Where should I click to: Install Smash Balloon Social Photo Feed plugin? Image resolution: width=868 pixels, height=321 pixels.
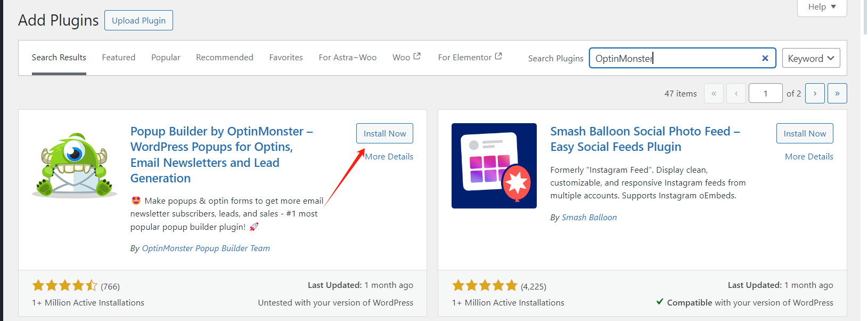click(x=805, y=133)
